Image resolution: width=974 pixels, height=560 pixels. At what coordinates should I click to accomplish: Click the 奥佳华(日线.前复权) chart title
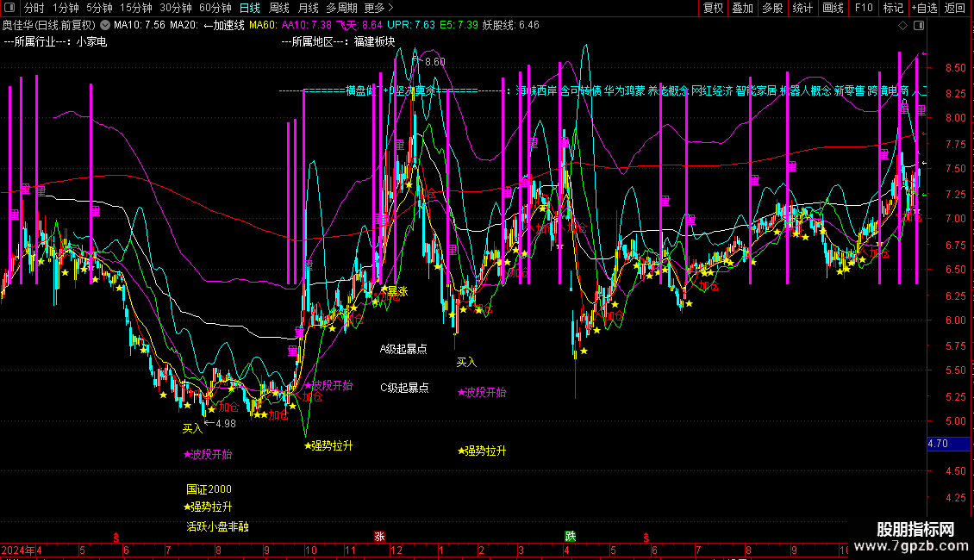pos(49,25)
